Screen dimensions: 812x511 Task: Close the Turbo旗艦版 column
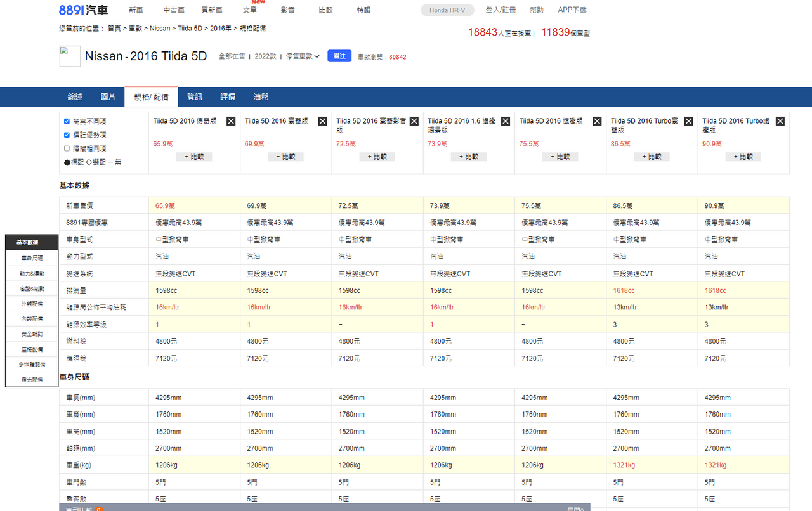click(x=780, y=121)
